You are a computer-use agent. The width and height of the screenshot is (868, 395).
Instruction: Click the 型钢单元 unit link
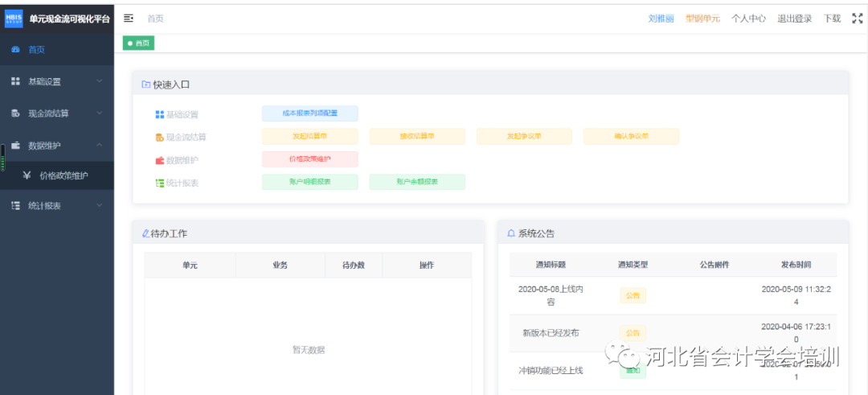coord(702,19)
